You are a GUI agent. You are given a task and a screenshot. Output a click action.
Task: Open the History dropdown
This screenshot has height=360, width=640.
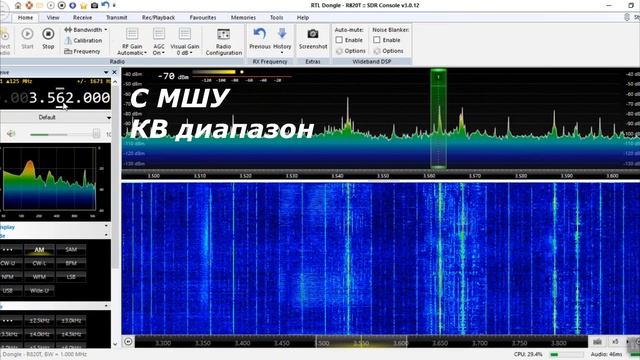click(x=282, y=40)
